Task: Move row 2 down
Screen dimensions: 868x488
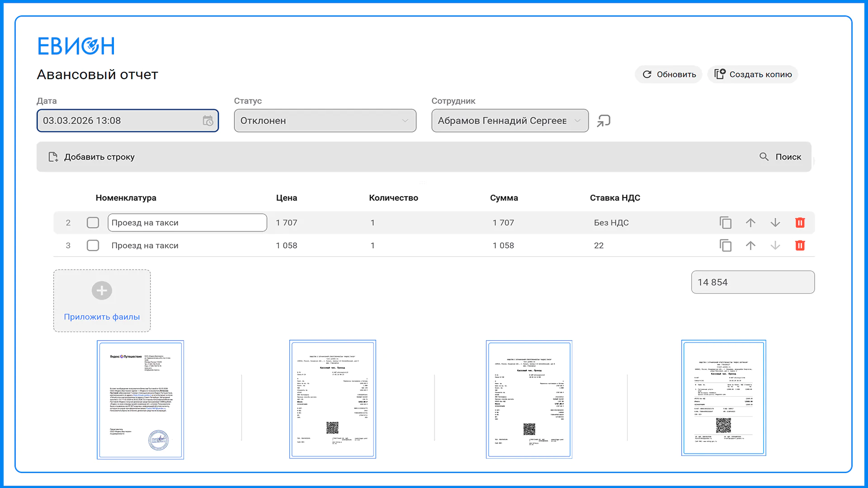Action: [x=775, y=223]
